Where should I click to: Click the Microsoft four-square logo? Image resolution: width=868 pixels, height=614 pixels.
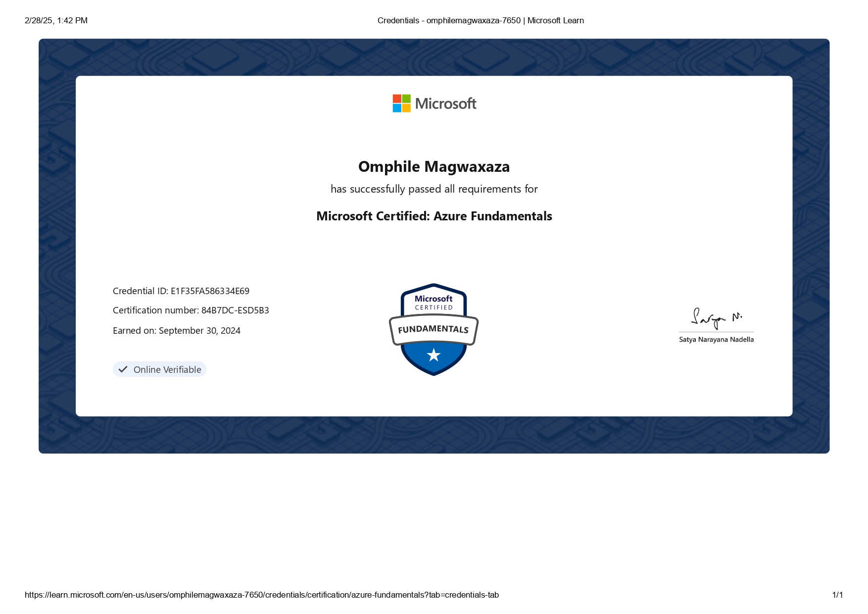(x=401, y=103)
